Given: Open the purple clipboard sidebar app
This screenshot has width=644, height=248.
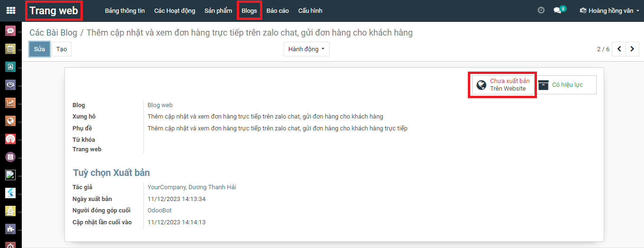Looking at the screenshot, I should 10,157.
